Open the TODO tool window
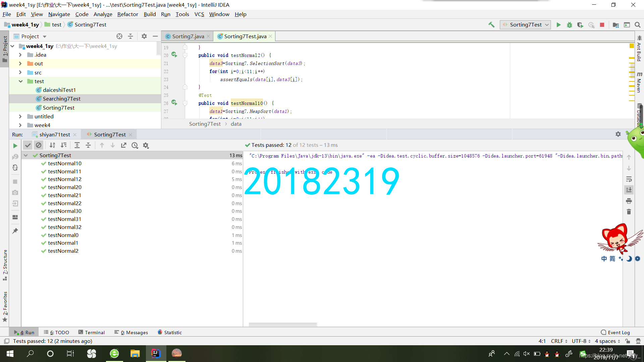 pos(56,333)
